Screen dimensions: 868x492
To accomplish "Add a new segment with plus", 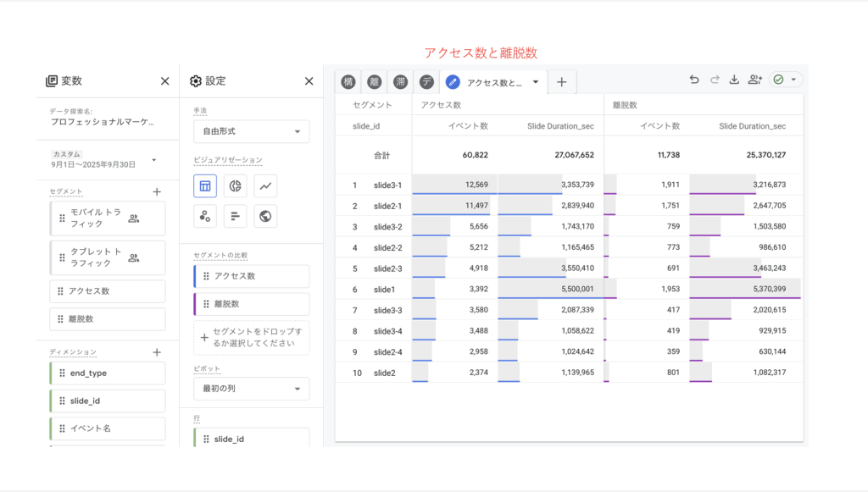I will pos(157,192).
